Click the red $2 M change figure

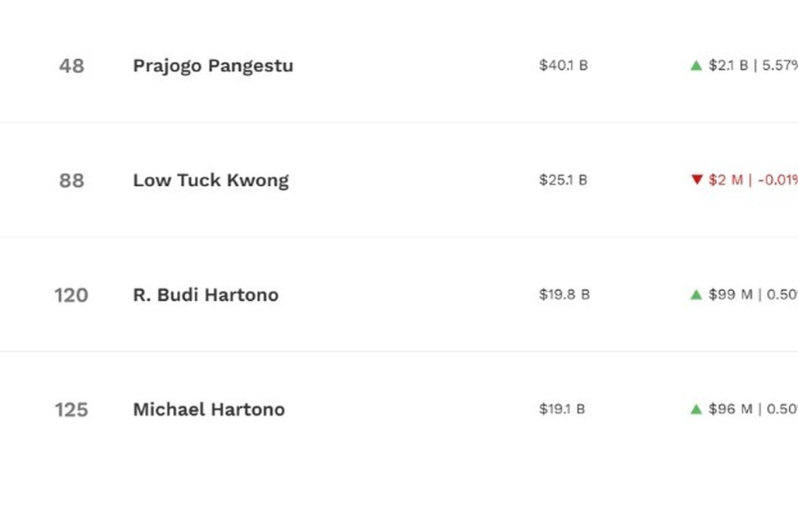pyautogui.click(x=726, y=180)
